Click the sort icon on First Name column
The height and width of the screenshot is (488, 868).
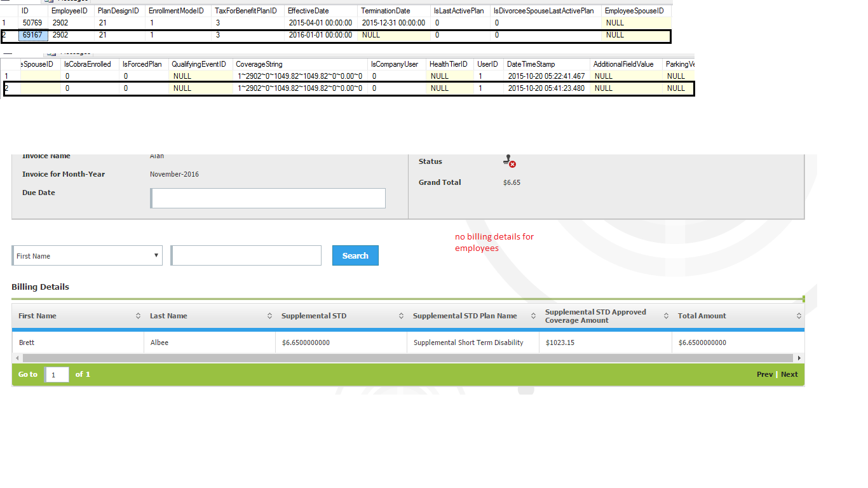point(137,315)
